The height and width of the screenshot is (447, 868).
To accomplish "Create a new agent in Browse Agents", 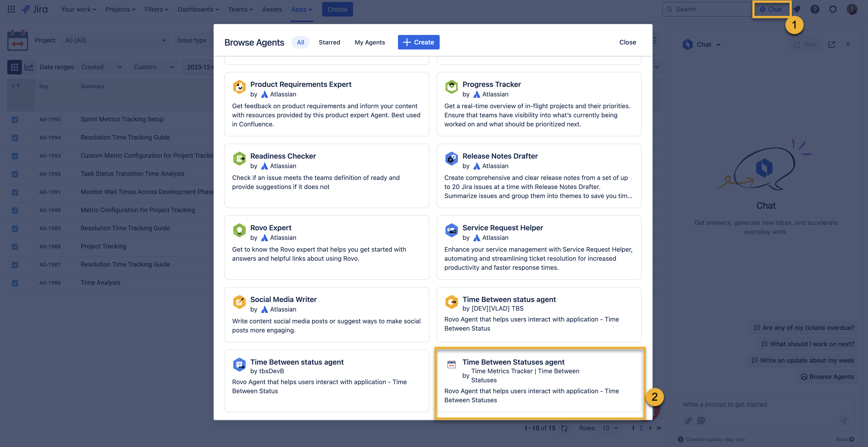I will (x=419, y=42).
